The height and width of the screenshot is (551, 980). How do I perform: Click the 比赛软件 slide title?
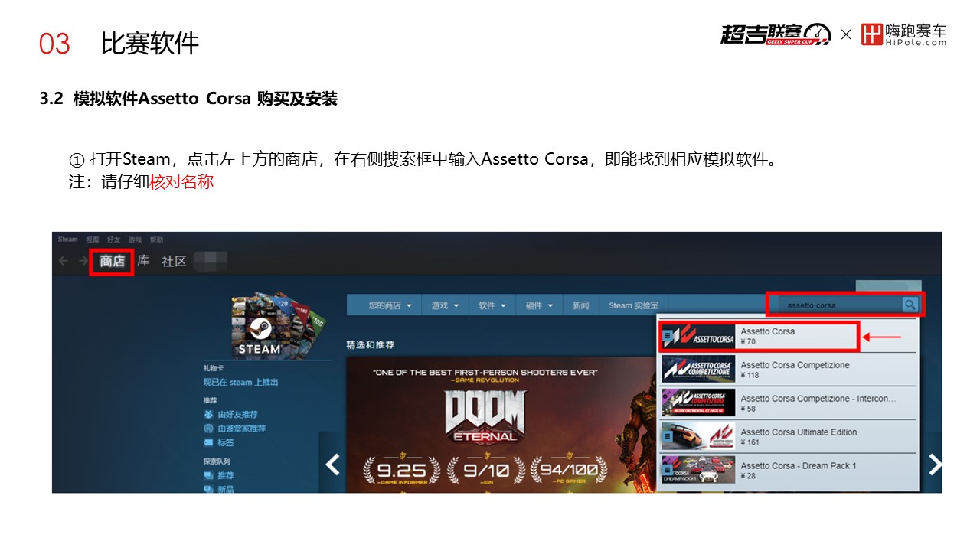click(x=150, y=44)
